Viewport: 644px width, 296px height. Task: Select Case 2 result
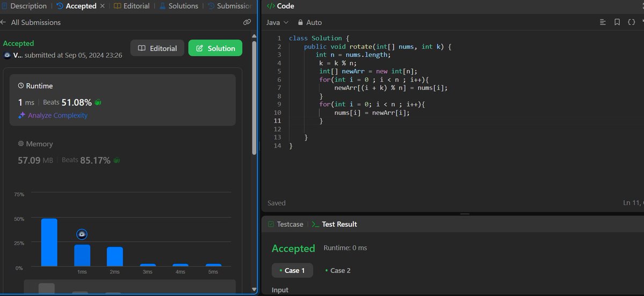click(x=338, y=270)
